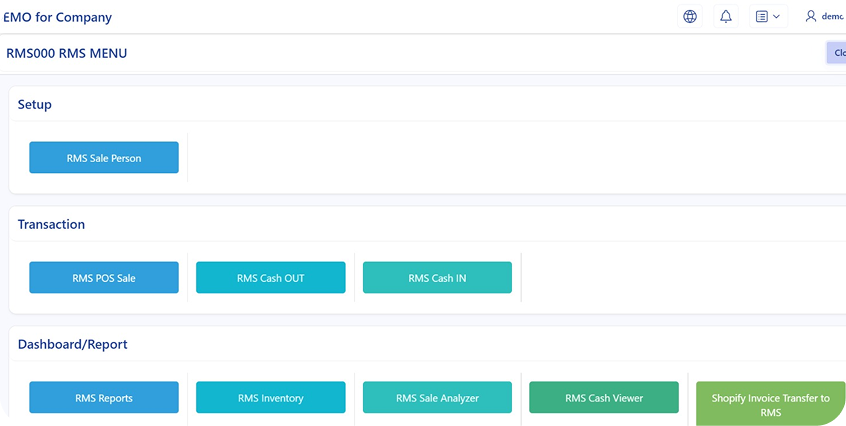Launch RMS POS Sale
This screenshot has height=426, width=846.
104,278
